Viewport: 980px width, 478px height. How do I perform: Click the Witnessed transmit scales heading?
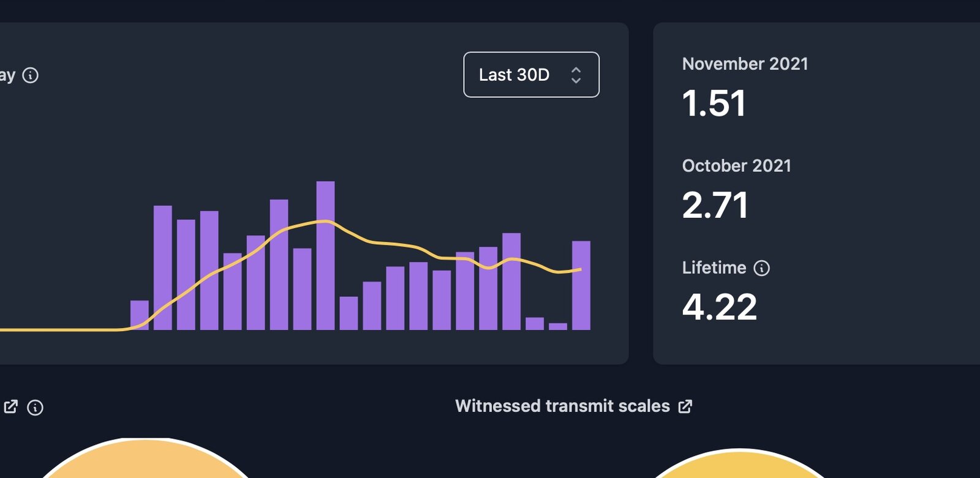tap(562, 406)
